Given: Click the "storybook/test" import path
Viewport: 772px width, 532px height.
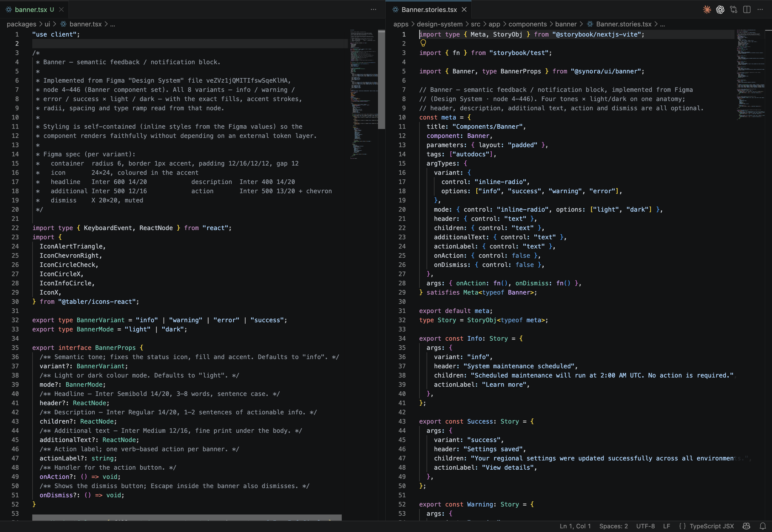Looking at the screenshot, I should pos(518,53).
